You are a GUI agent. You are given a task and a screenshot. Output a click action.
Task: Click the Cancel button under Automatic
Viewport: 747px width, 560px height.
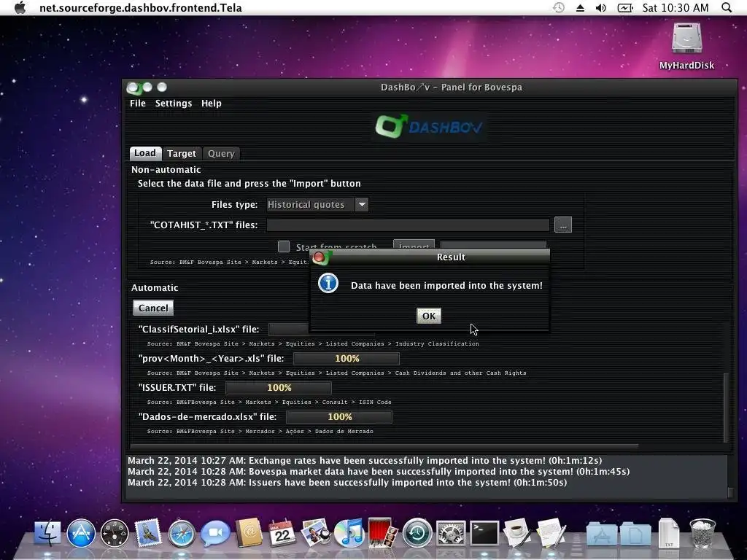point(153,308)
